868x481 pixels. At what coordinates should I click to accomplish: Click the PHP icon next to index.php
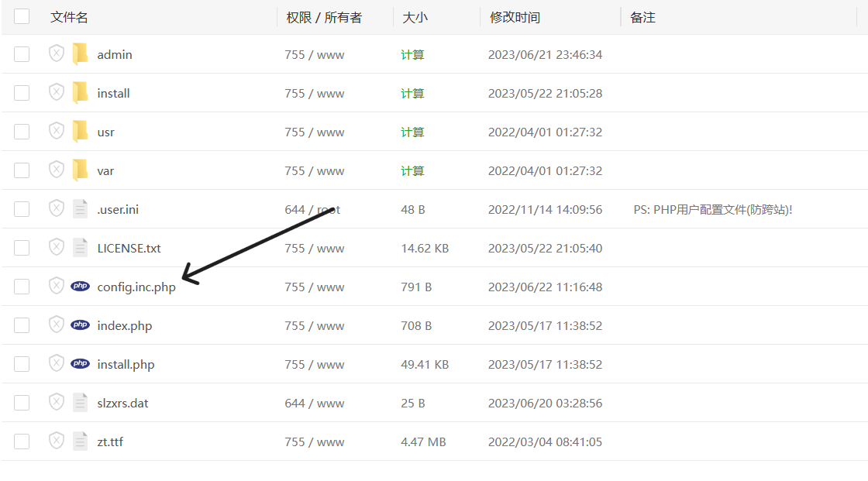[80, 325]
